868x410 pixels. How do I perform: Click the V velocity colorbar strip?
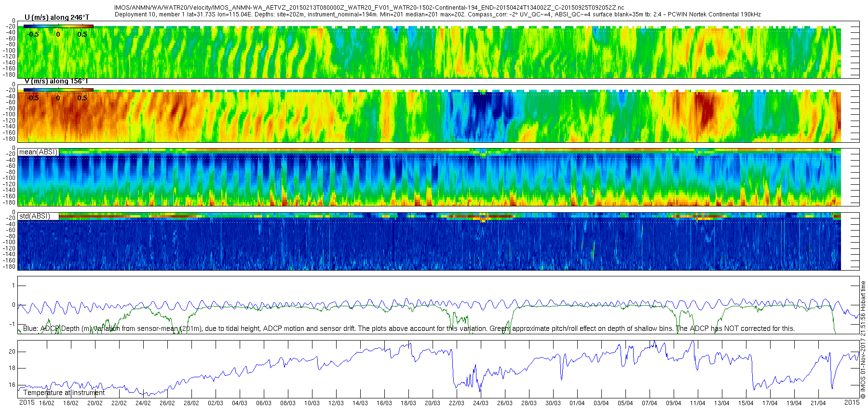(x=58, y=90)
